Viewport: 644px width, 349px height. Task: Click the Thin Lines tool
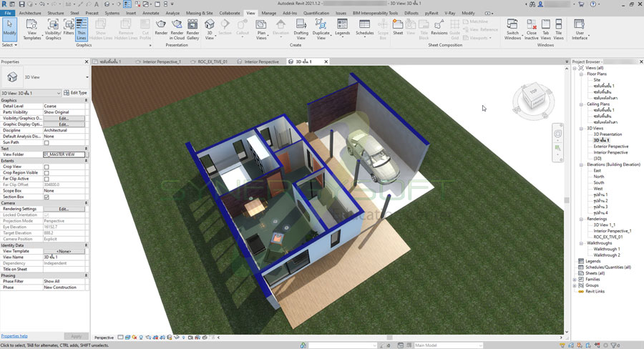(82, 29)
